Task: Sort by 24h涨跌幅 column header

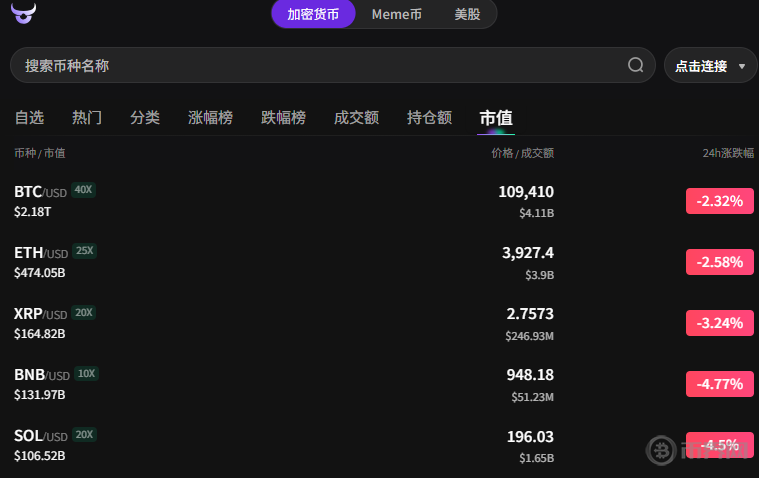Action: click(727, 153)
